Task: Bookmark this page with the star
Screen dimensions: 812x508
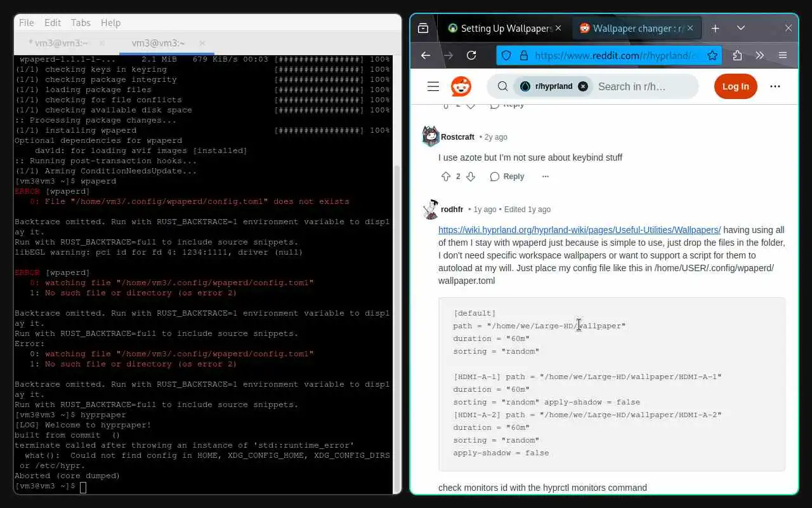Action: (x=712, y=55)
